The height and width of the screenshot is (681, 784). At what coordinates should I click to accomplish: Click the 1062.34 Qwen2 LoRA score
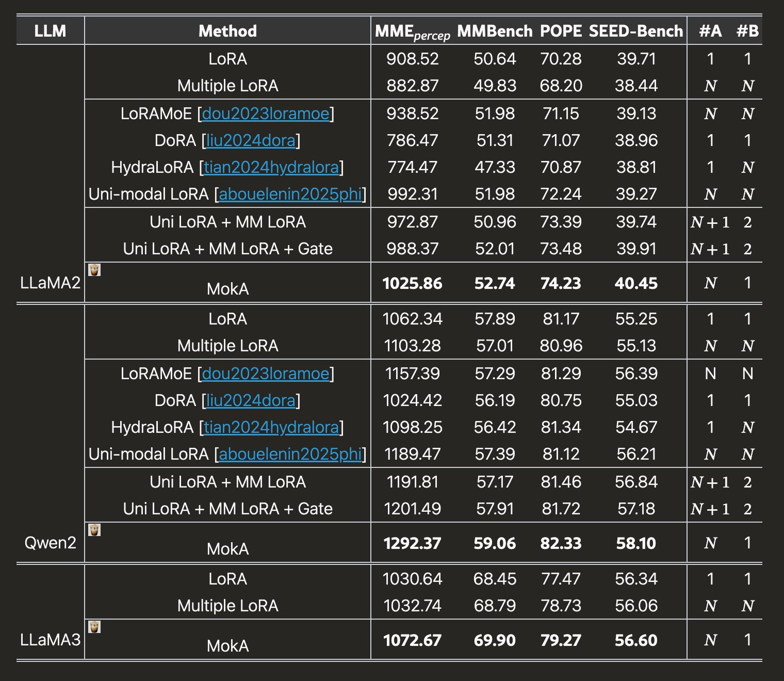tap(412, 319)
